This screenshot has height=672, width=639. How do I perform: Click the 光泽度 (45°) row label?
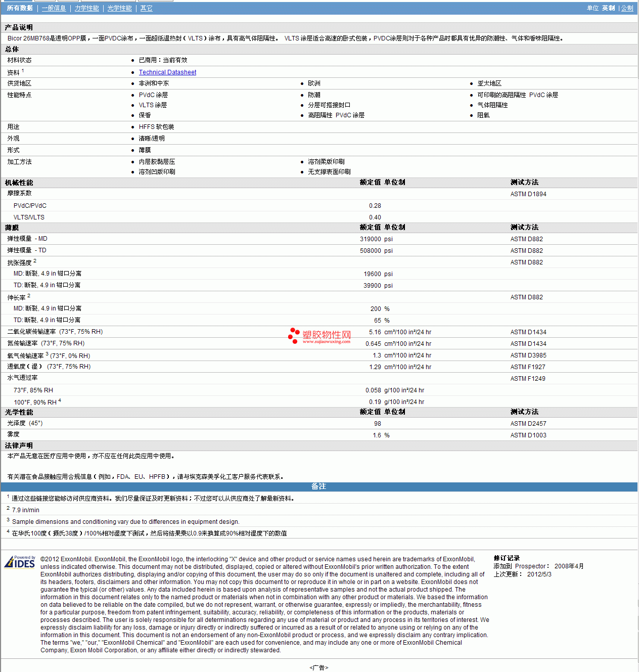pos(25,423)
